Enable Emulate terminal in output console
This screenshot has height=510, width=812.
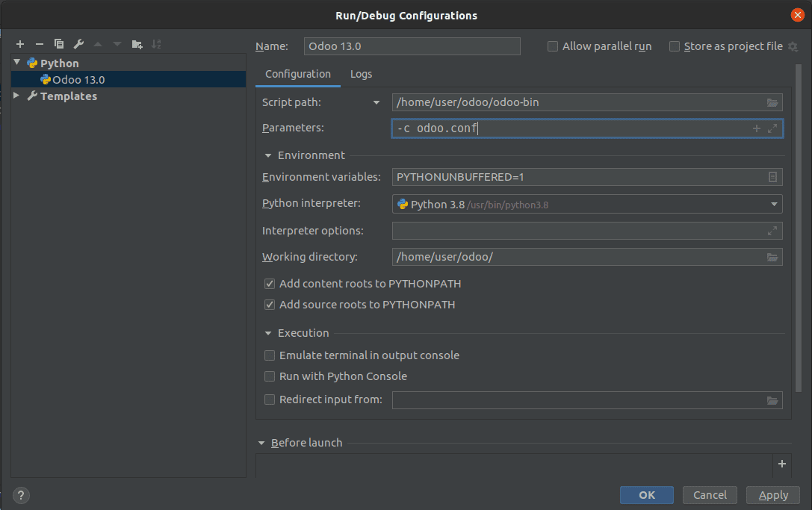click(x=269, y=355)
